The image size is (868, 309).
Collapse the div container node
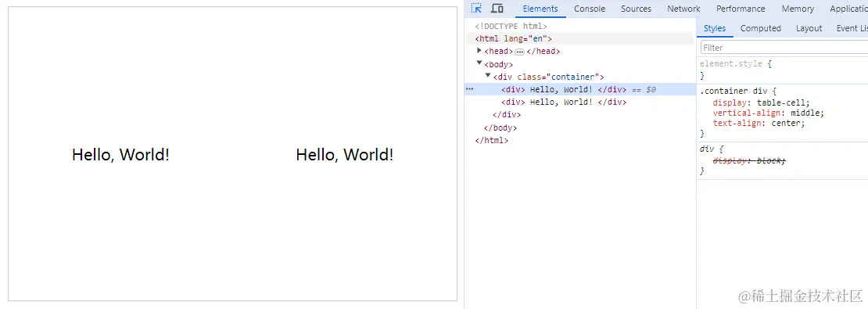(488, 76)
